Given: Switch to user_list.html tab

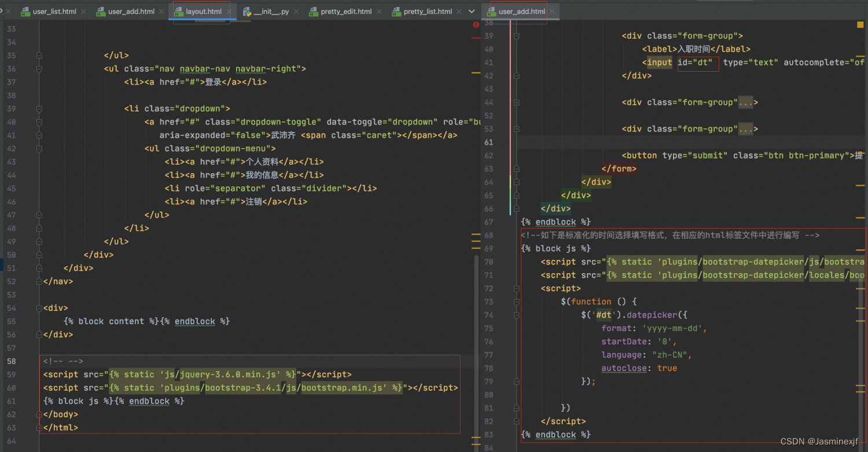Looking at the screenshot, I should click(x=54, y=12).
